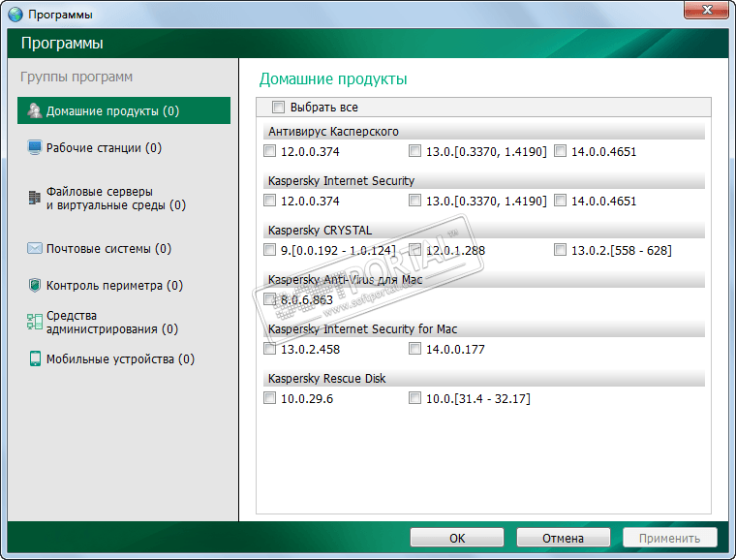
Task: Click the workstations monitor icon
Action: pos(34,147)
